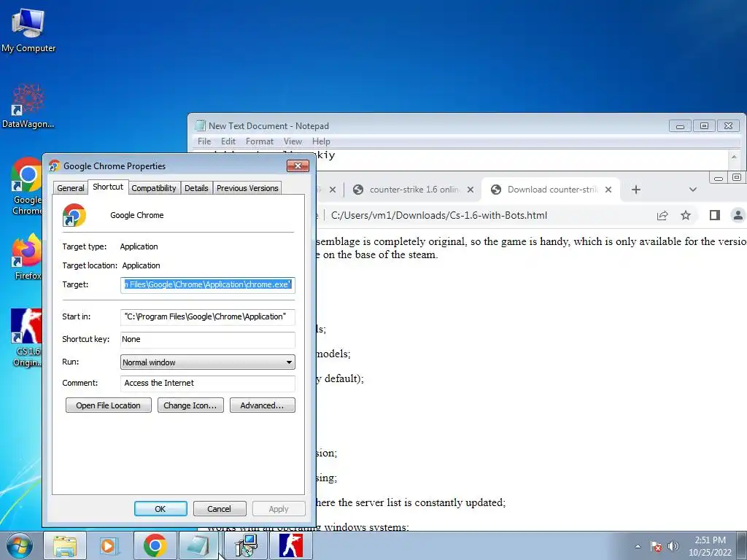Click Counter-Strike icon in taskbar

click(291, 545)
